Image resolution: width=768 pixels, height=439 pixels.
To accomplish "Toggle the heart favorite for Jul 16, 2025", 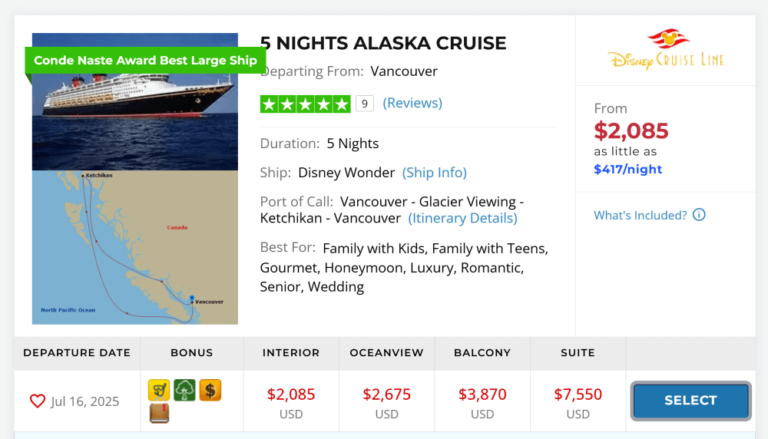I will point(37,401).
